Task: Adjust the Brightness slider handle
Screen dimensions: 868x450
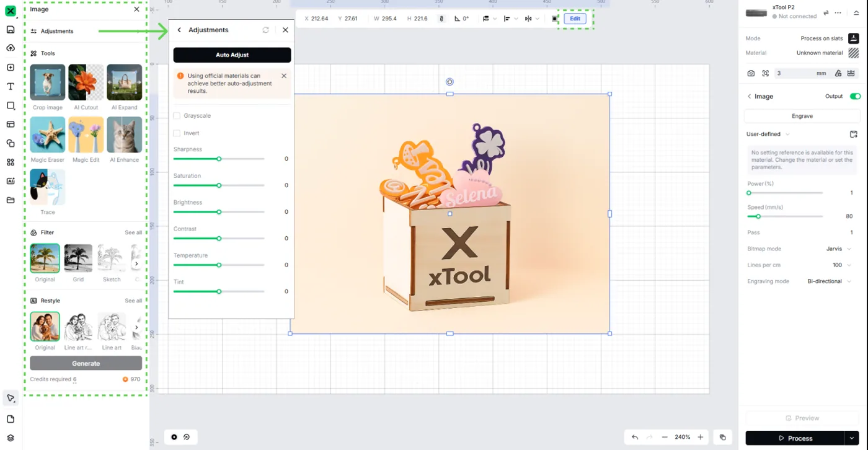Action: [219, 212]
